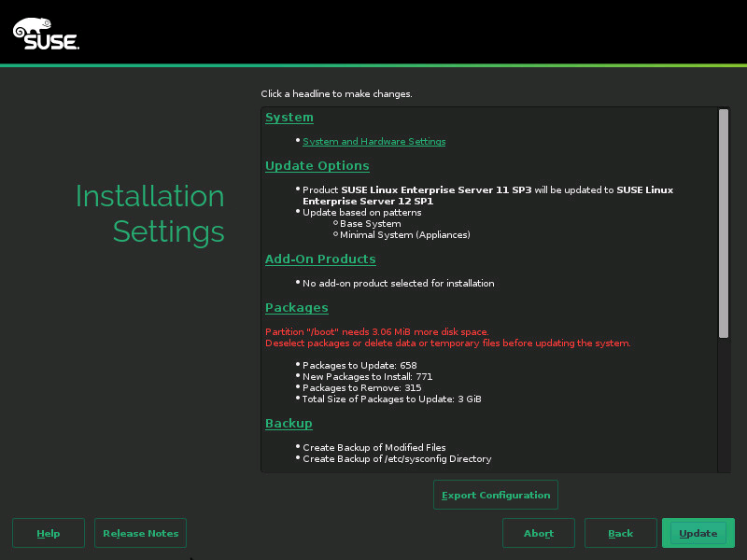Go Back to the previous step
This screenshot has height=560, width=747.
click(620, 533)
